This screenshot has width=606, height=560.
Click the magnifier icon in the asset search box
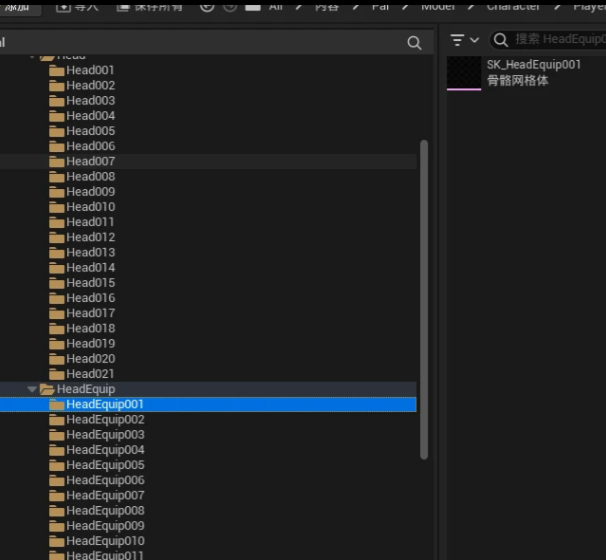click(501, 39)
